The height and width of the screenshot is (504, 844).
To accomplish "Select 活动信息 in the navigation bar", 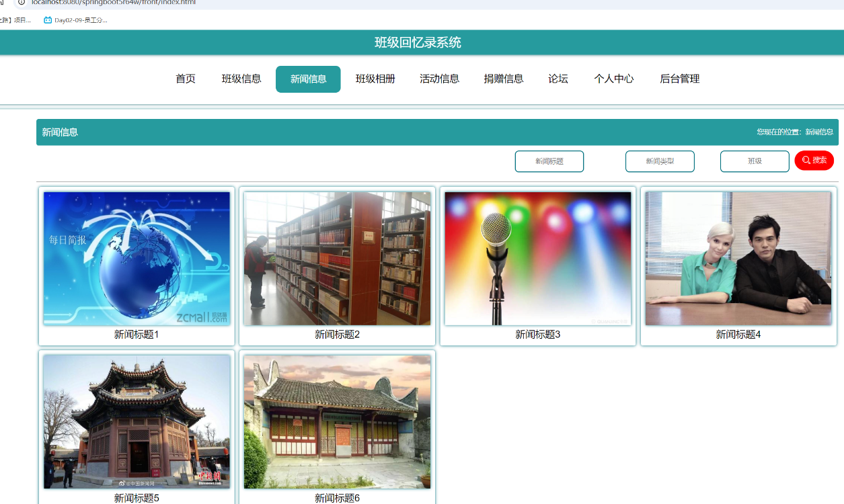I will (439, 79).
